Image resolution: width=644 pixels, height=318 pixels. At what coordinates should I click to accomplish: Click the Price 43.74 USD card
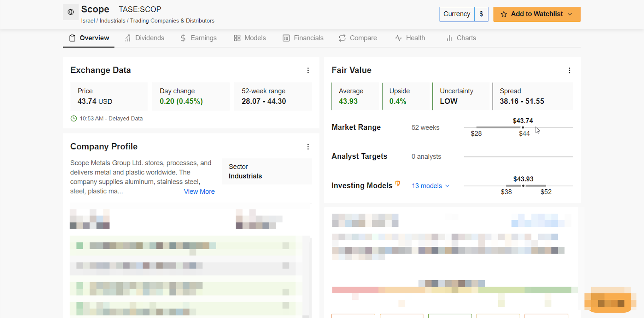point(109,96)
